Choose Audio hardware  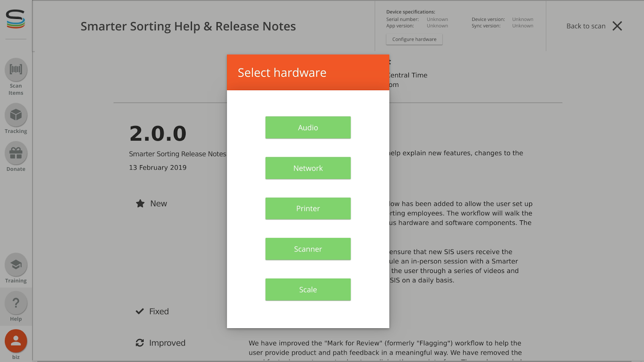(308, 128)
